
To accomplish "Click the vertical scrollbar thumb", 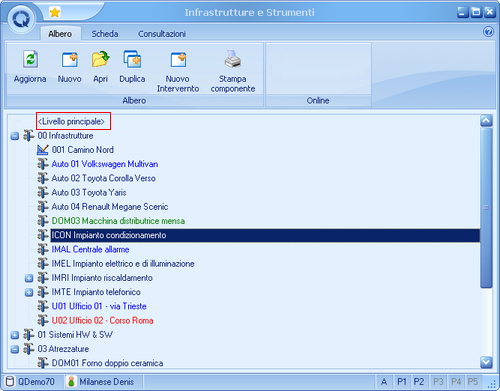I will click(x=486, y=207).
